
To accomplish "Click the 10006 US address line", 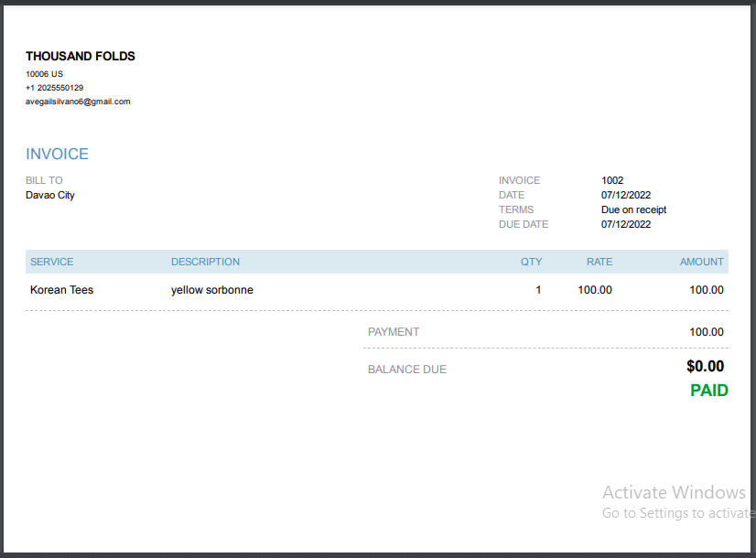I will pyautogui.click(x=44, y=74).
